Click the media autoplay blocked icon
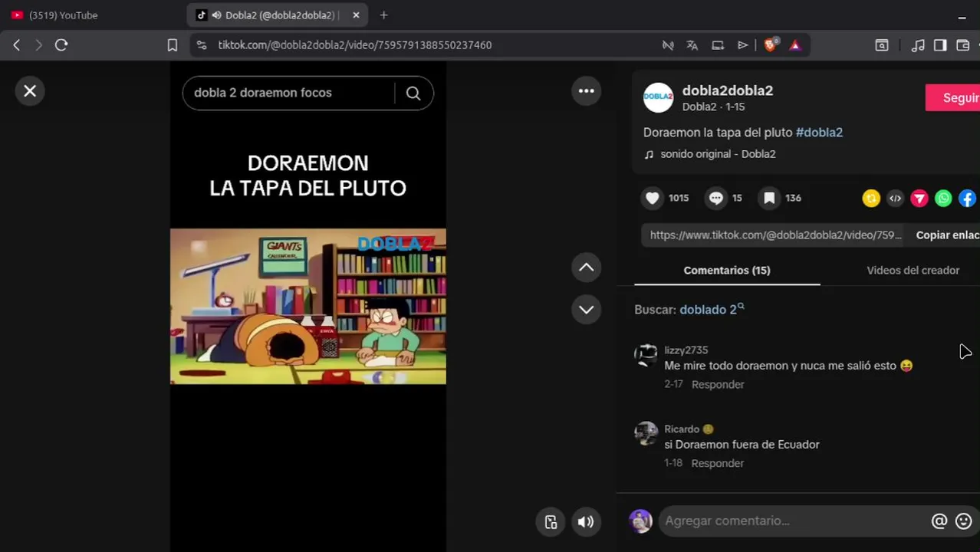980x552 pixels. pos(668,45)
